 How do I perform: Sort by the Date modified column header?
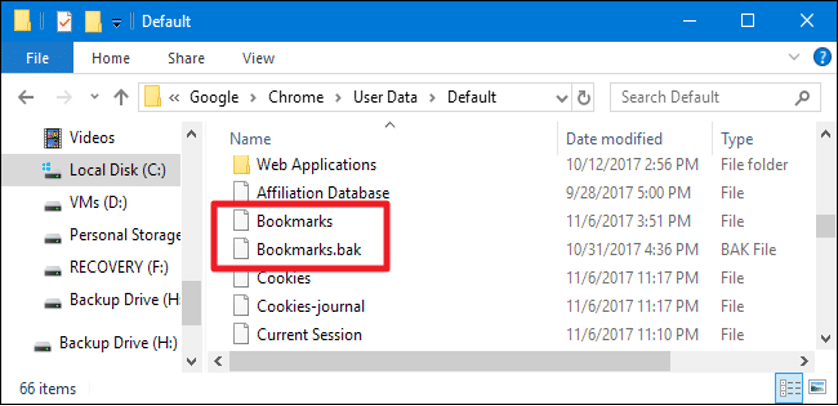[614, 138]
